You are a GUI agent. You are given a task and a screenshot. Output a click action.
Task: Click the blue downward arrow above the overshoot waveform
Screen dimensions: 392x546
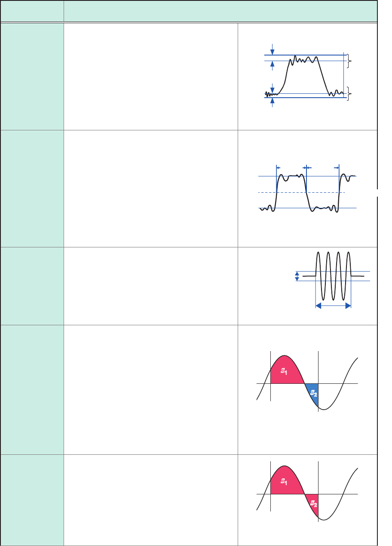(x=272, y=52)
